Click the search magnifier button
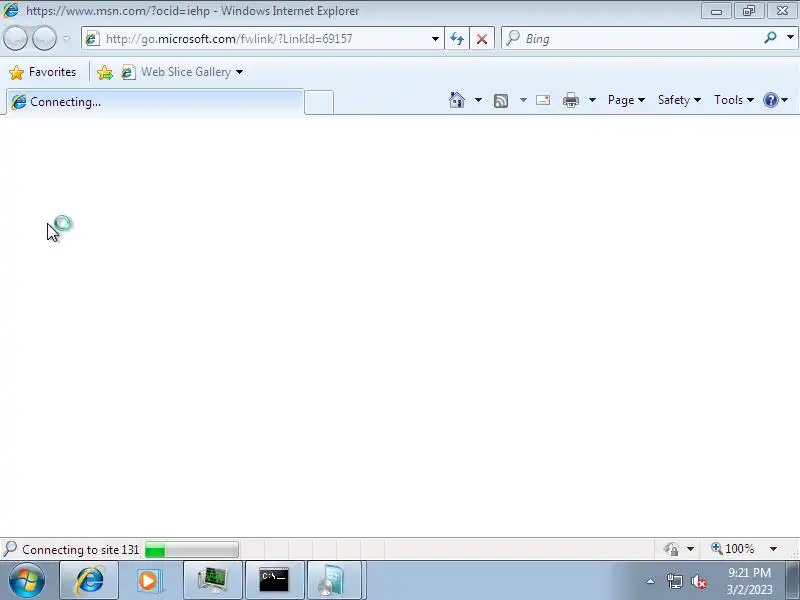Image resolution: width=800 pixels, height=600 pixels. pos(770,38)
